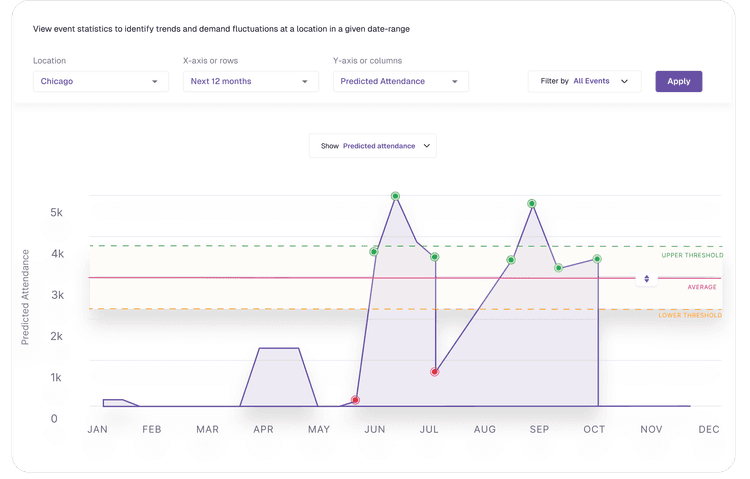Select the green data point at October
750x479 pixels.
tap(597, 259)
